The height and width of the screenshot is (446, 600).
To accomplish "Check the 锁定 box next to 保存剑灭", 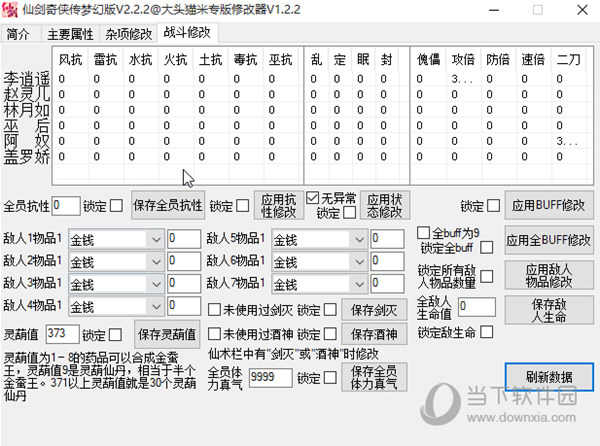I will (x=330, y=309).
